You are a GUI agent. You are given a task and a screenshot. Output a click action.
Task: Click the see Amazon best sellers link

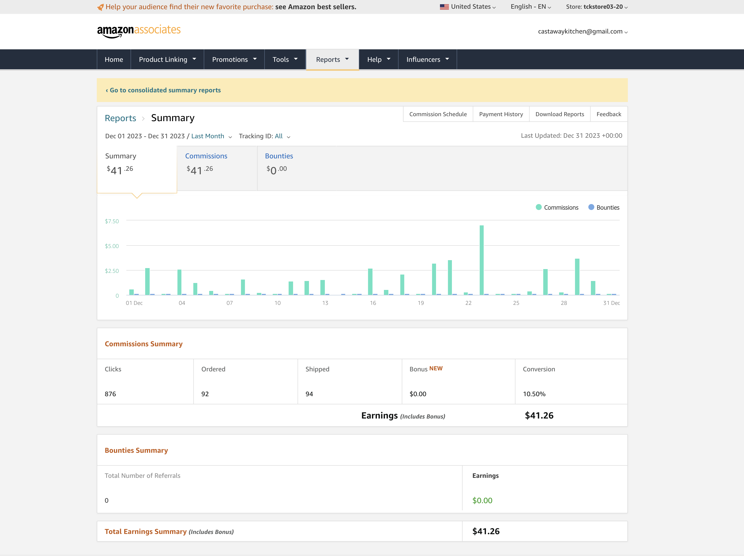pyautogui.click(x=315, y=7)
